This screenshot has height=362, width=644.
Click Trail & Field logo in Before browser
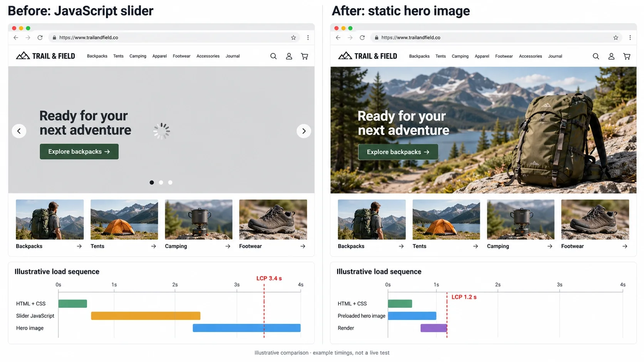pos(45,56)
